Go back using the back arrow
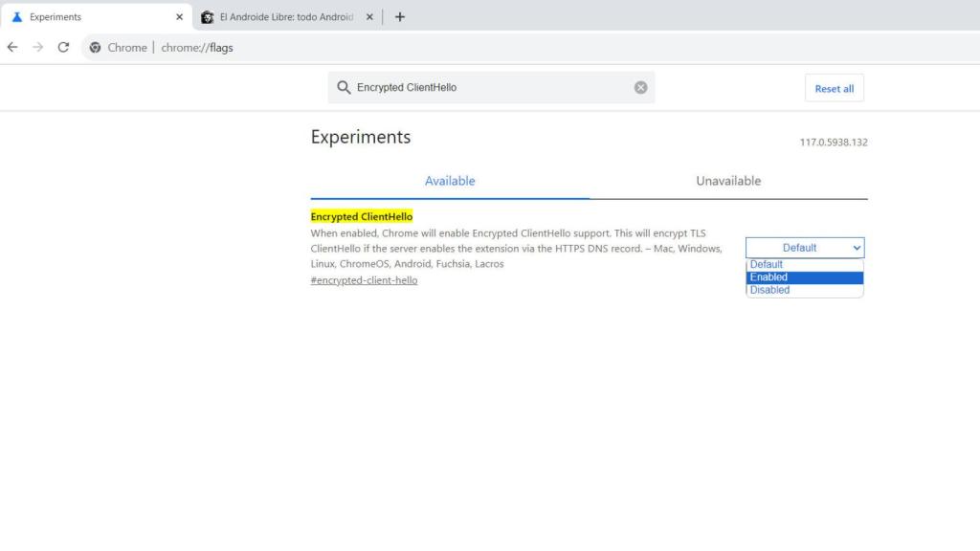The width and height of the screenshot is (980, 551). click(12, 48)
